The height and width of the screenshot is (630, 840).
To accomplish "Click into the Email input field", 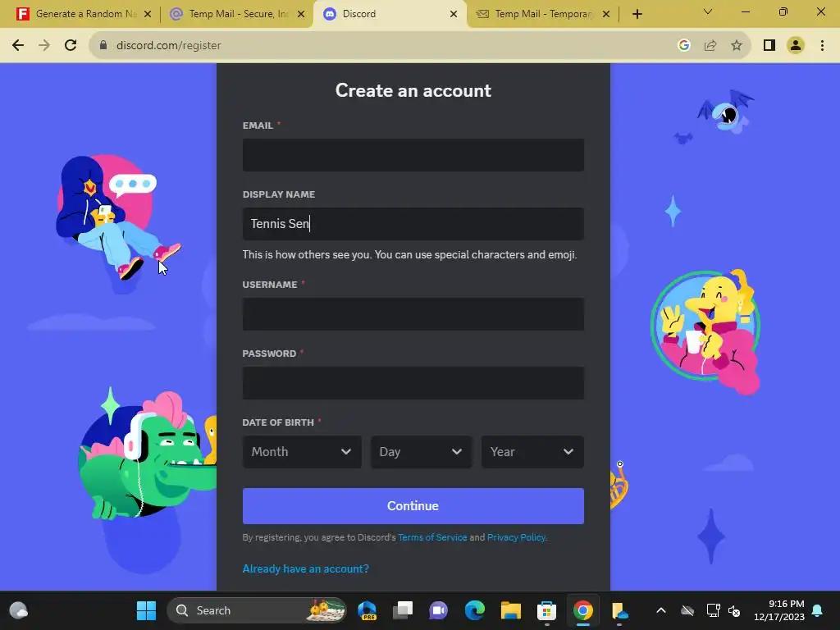I will coord(413,155).
